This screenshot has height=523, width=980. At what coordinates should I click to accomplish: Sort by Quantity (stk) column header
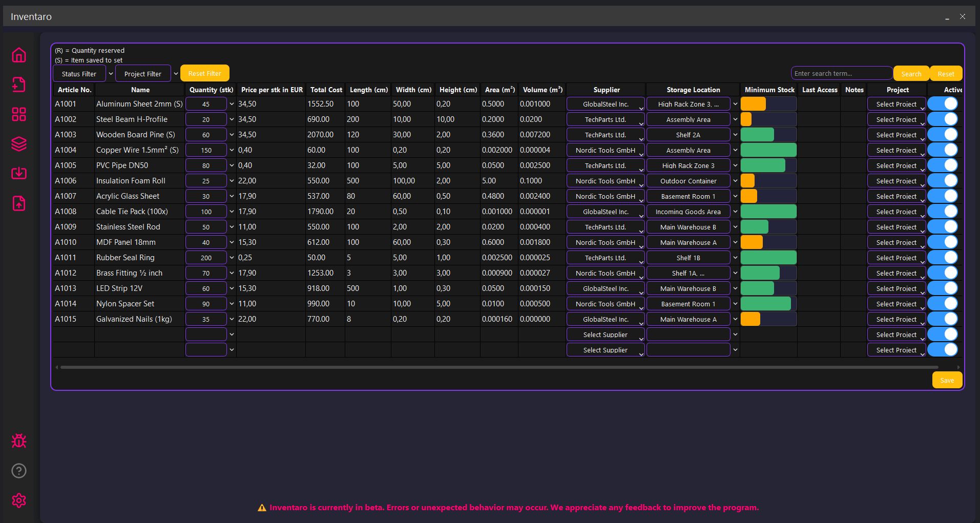[x=211, y=90]
